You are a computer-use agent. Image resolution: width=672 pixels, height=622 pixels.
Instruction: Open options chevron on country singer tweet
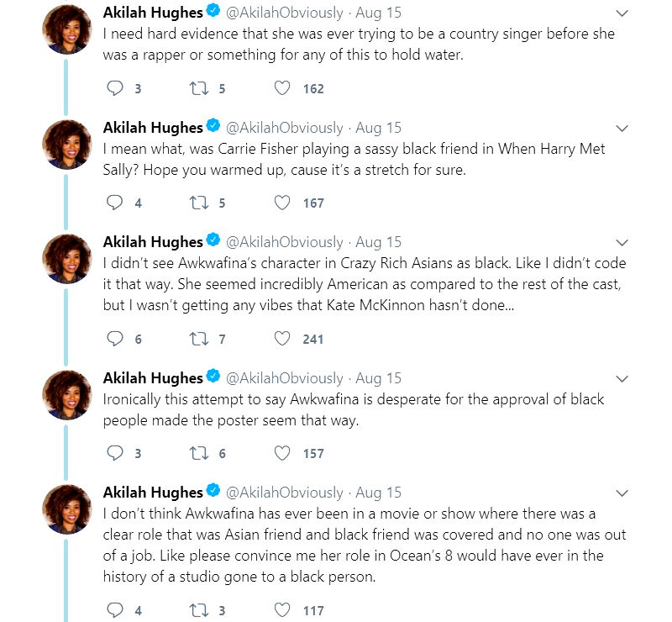[x=622, y=13]
